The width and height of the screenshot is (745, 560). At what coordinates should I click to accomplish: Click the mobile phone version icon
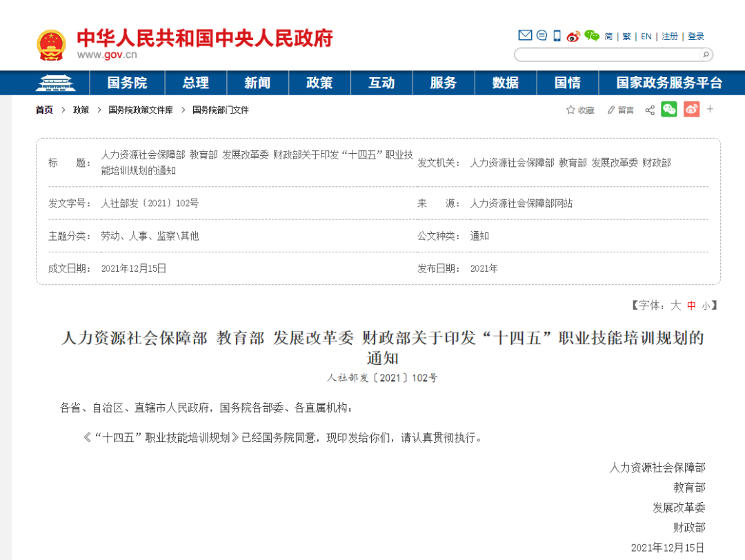tap(556, 36)
